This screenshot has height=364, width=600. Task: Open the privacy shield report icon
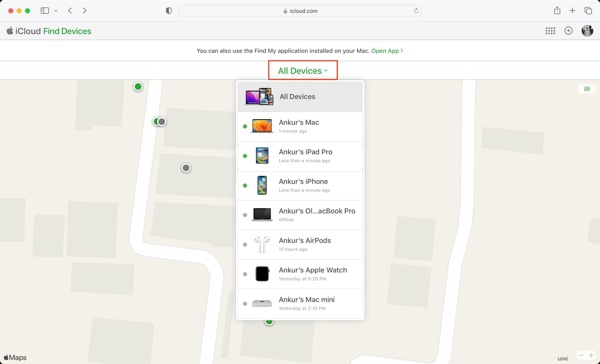click(169, 11)
